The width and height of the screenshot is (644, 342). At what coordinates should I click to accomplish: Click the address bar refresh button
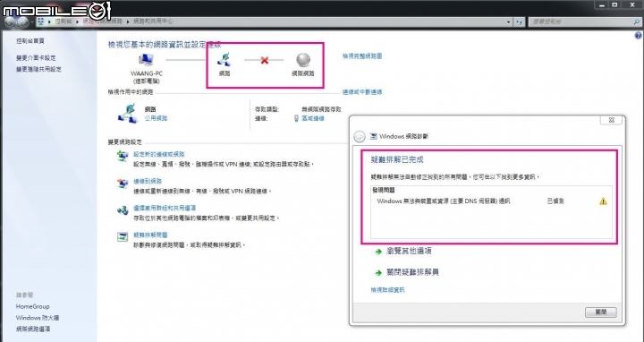520,21
